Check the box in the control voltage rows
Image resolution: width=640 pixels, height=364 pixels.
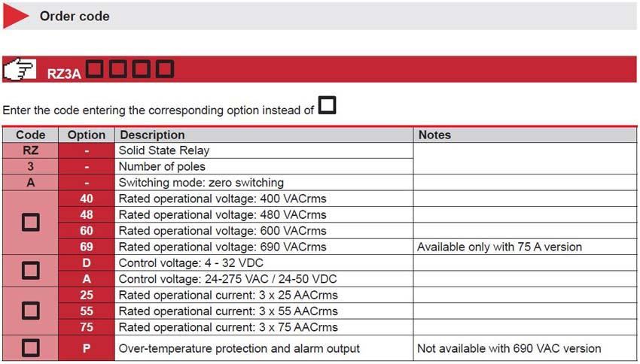[x=31, y=271]
